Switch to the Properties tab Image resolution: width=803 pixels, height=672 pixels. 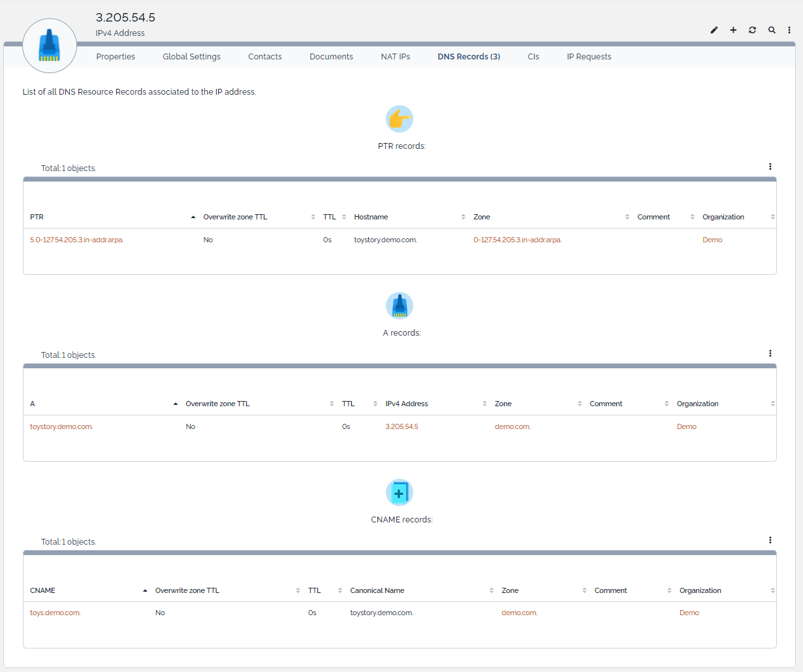116,57
